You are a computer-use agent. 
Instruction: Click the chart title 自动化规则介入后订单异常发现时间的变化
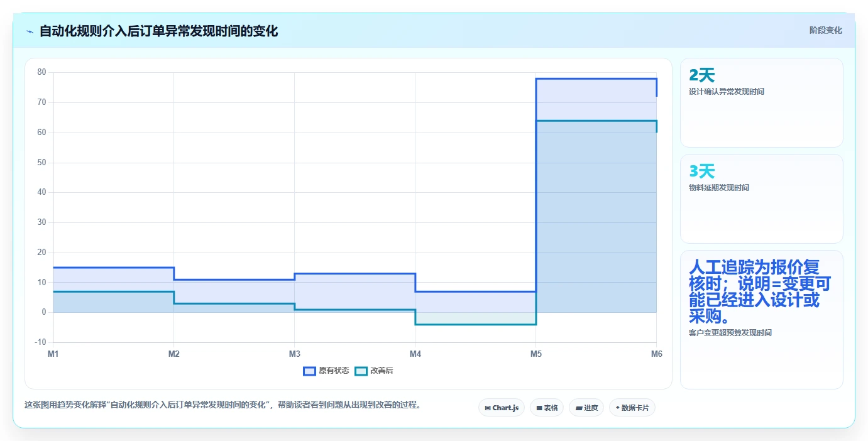158,31
